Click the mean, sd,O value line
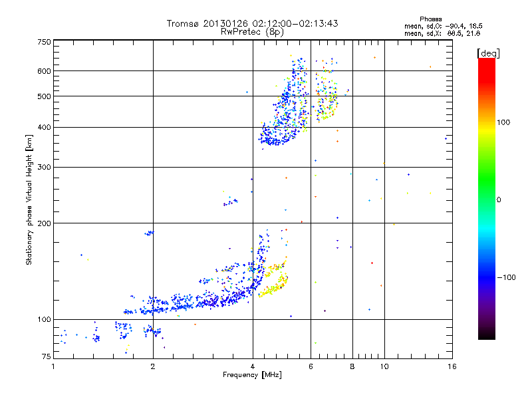The height and width of the screenshot is (399, 532). pyautogui.click(x=444, y=26)
